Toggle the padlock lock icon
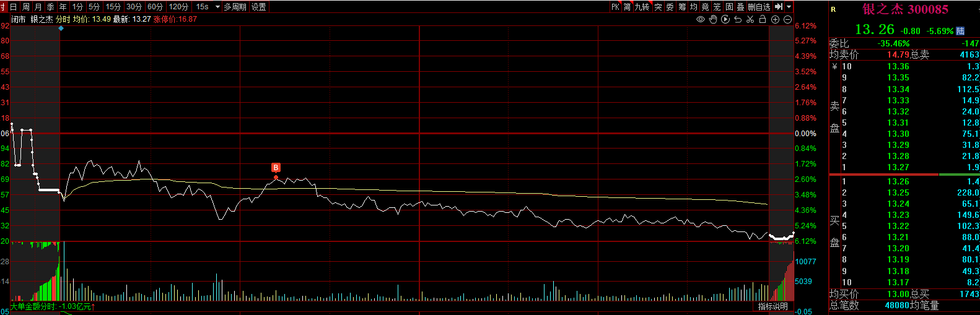 pyautogui.click(x=763, y=19)
